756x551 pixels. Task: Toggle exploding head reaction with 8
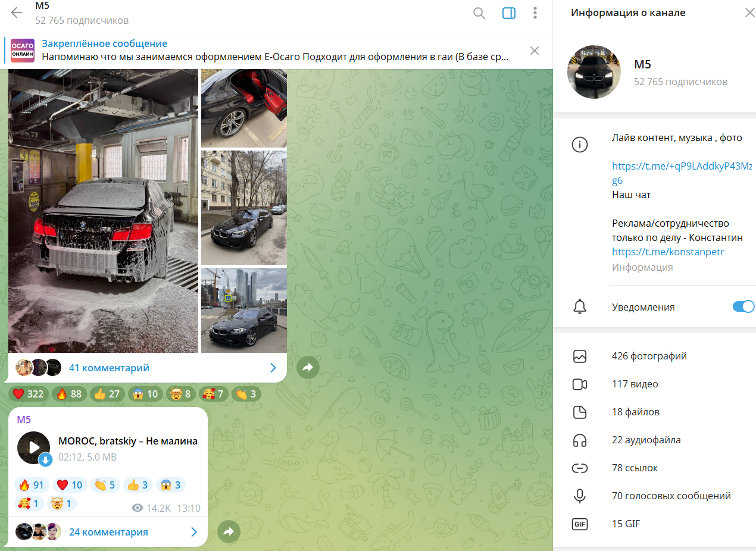coord(180,394)
